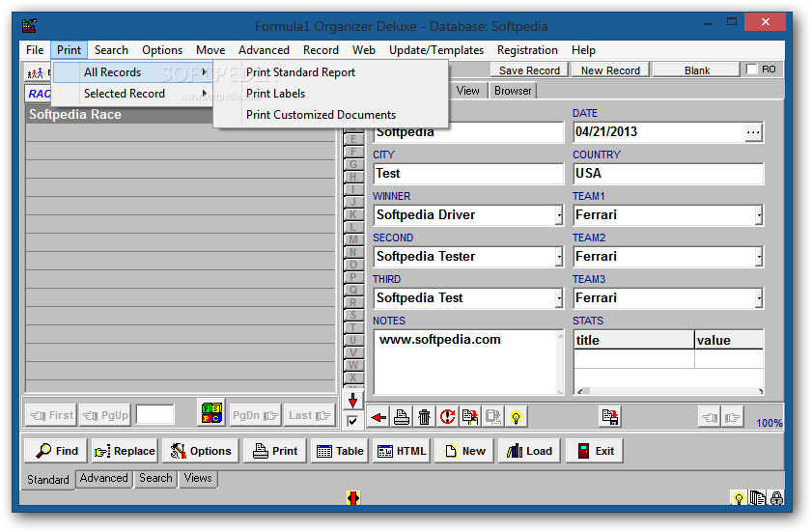
Task: Click the CITY input field
Action: [x=468, y=174]
